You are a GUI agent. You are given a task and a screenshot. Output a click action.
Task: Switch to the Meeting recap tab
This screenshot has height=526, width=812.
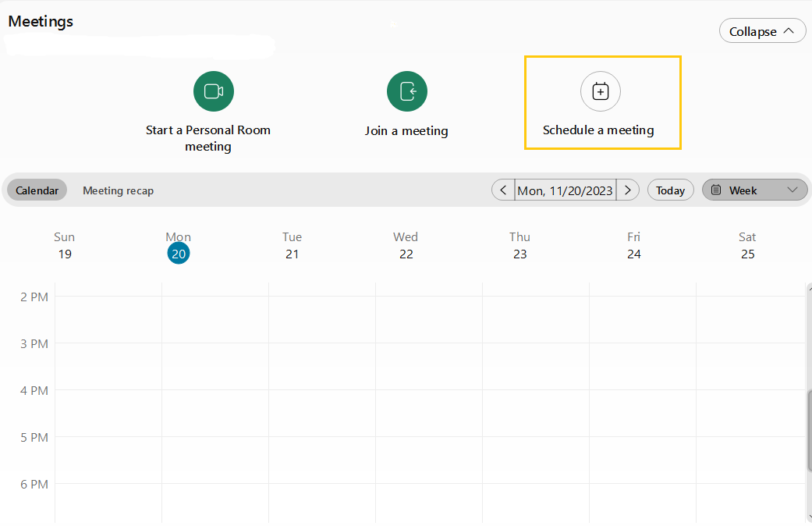tap(119, 190)
